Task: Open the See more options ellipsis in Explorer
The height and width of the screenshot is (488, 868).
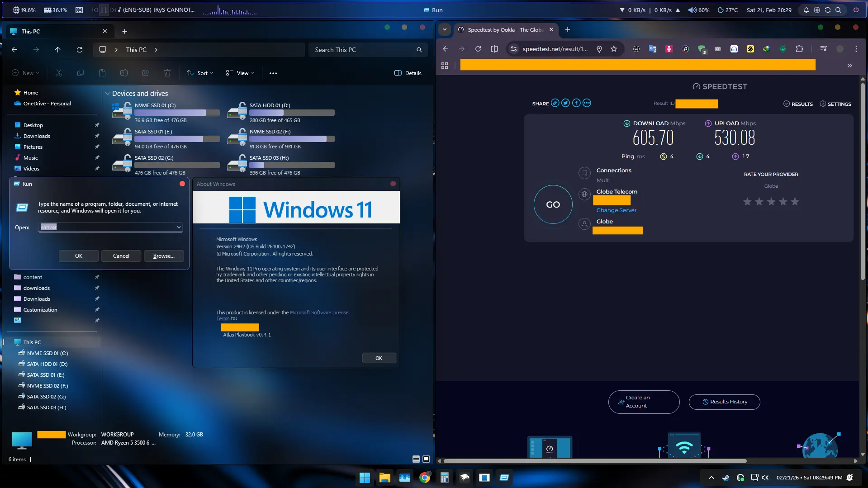Action: click(273, 73)
